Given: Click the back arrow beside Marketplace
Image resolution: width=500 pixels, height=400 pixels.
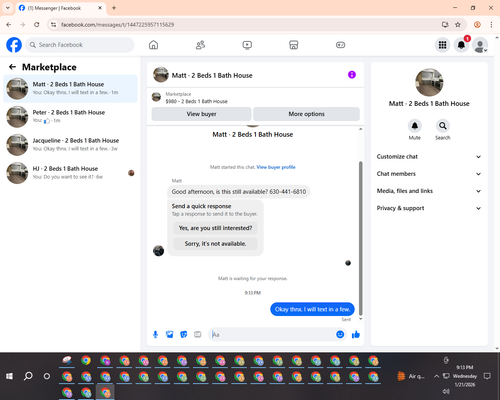Looking at the screenshot, I should 12,67.
